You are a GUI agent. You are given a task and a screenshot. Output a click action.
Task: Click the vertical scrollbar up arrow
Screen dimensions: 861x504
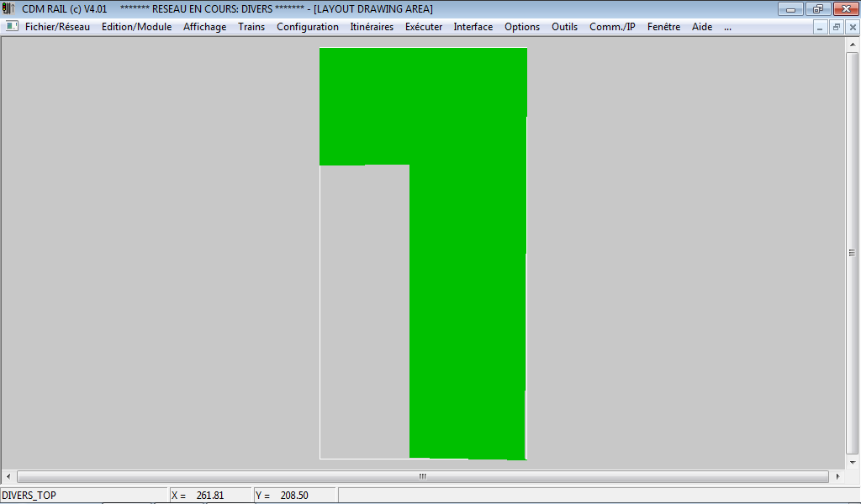coord(853,45)
